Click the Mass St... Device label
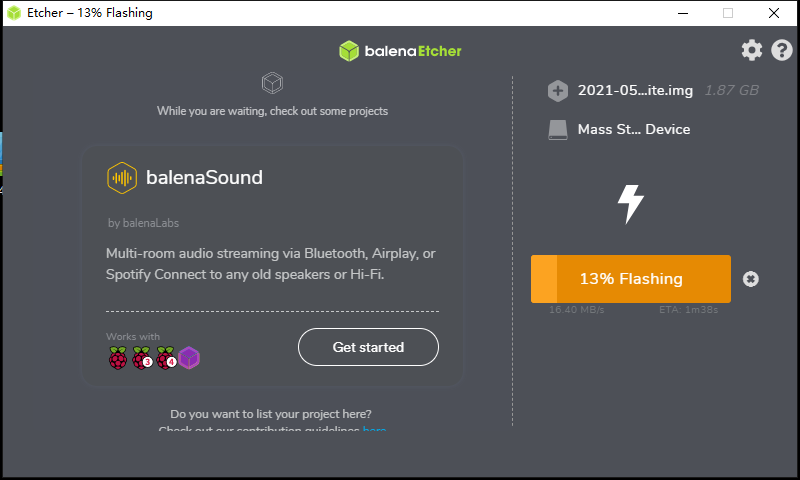 click(x=634, y=130)
